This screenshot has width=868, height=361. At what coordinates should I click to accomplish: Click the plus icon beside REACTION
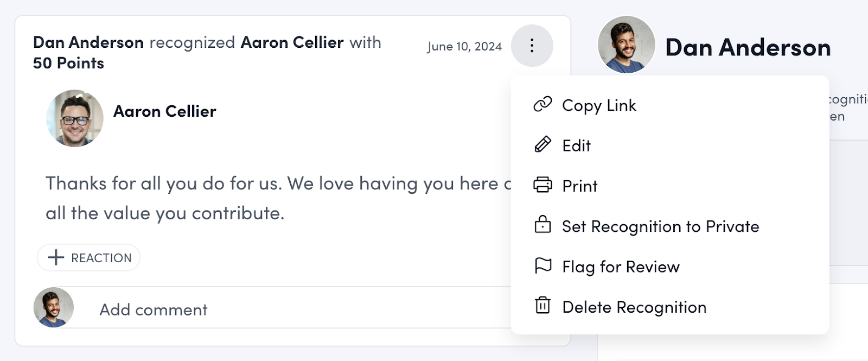[56, 257]
